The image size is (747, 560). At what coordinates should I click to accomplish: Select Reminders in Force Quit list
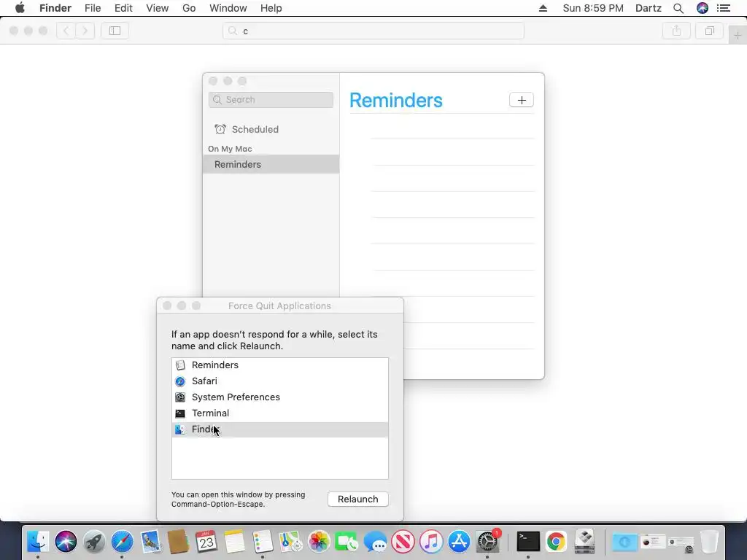[280, 365]
